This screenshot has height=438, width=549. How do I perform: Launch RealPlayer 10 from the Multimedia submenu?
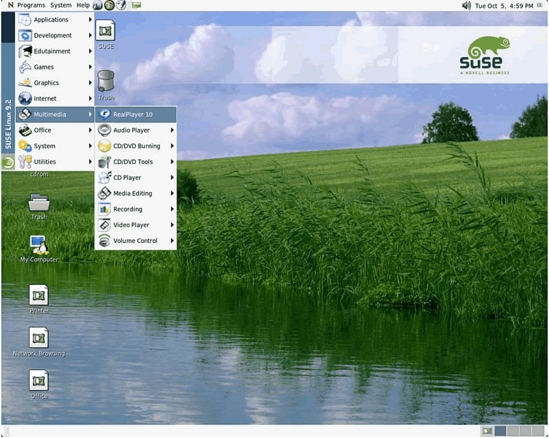pyautogui.click(x=135, y=114)
